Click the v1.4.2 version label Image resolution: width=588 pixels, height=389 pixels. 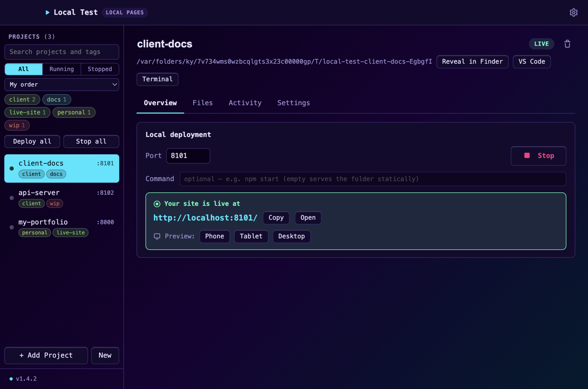click(x=26, y=379)
